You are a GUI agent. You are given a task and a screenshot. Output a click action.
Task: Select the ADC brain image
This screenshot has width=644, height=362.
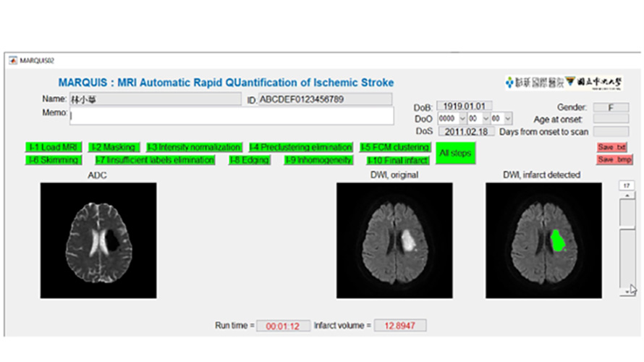tap(98, 240)
